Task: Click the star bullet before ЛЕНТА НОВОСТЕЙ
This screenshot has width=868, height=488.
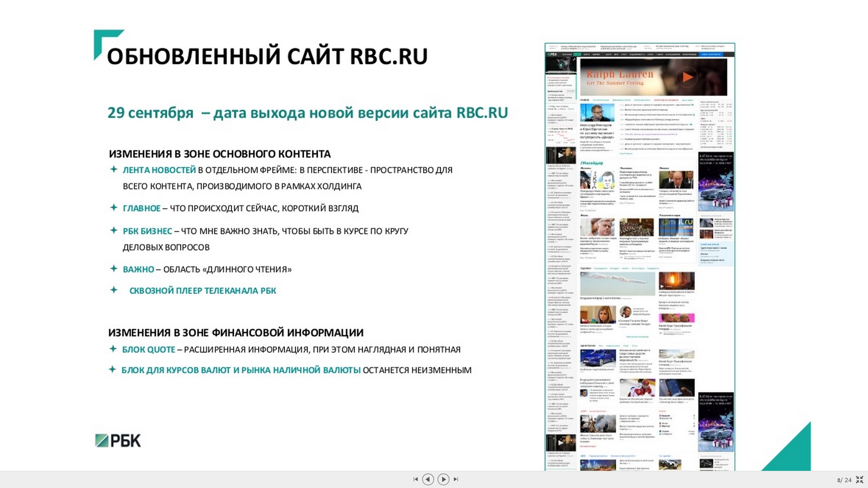Action: pos(114,169)
